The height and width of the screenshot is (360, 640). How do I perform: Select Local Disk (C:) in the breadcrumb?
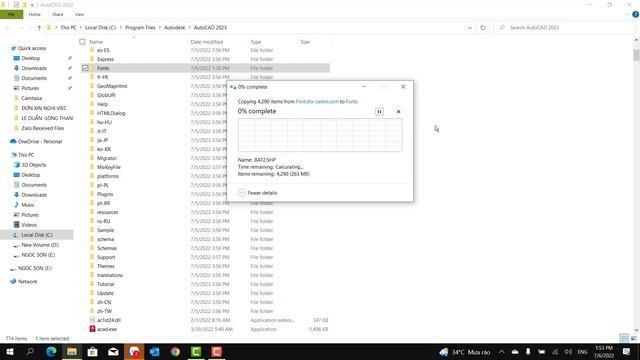(100, 27)
